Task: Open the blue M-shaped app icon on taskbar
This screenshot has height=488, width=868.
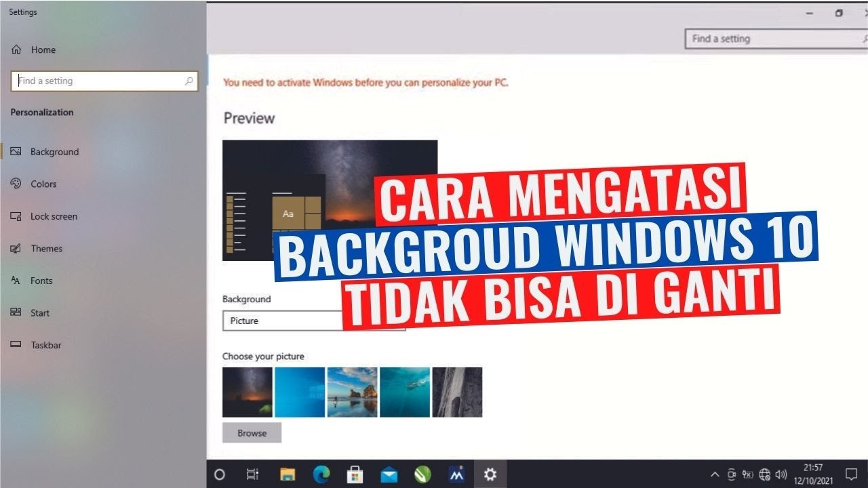Action: coord(456,474)
